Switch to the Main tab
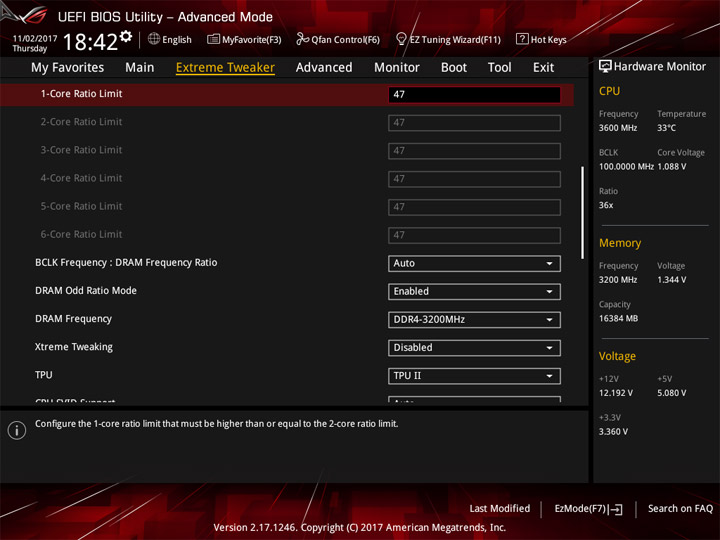The image size is (720, 540). coord(140,68)
